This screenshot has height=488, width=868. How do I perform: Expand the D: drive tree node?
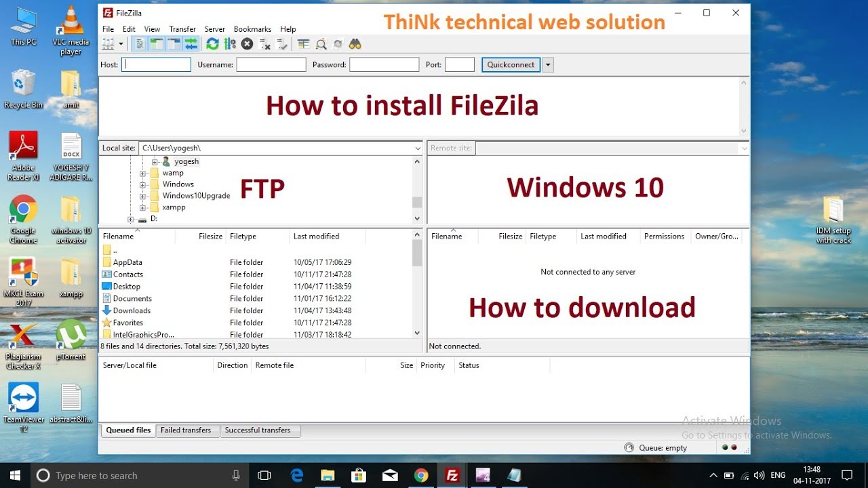tap(131, 219)
